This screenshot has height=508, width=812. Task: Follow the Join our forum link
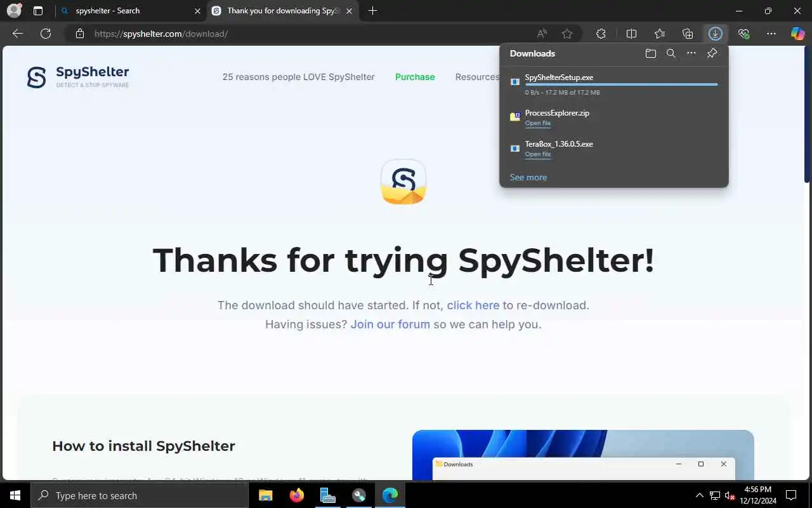pos(390,324)
